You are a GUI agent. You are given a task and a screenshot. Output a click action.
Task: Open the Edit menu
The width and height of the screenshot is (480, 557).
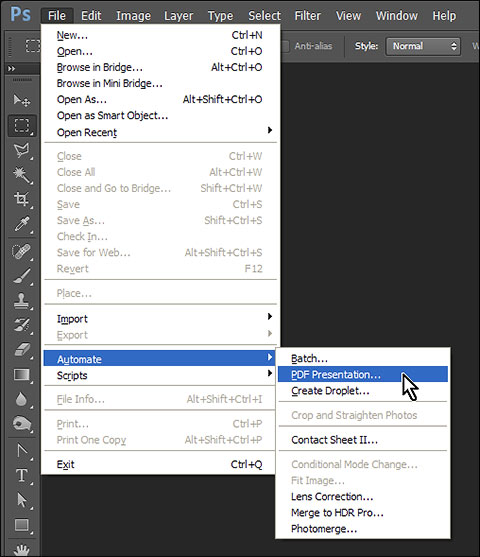tap(91, 16)
